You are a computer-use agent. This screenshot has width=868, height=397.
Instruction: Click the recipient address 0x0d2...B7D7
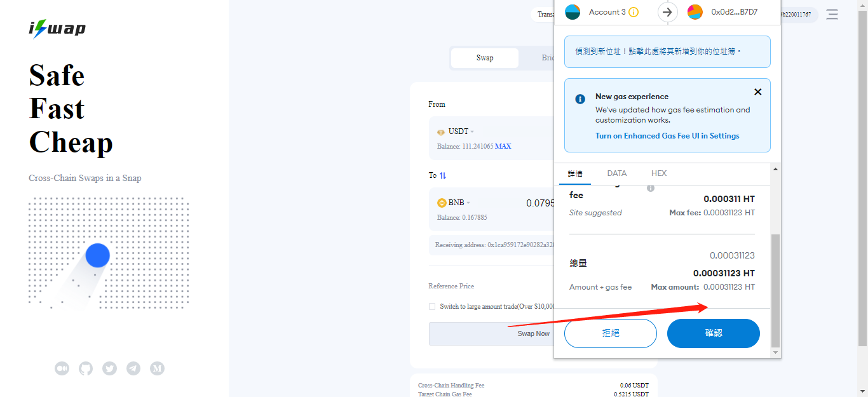pyautogui.click(x=735, y=12)
